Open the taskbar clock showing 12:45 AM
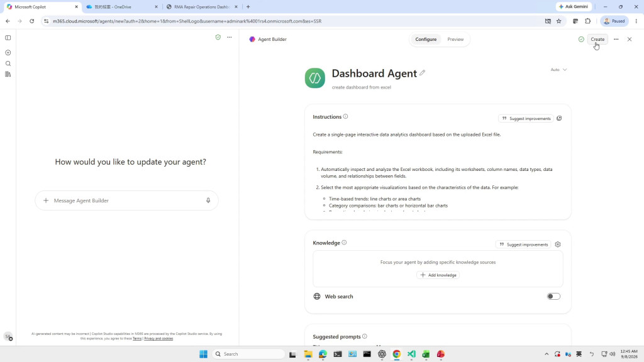The width and height of the screenshot is (644, 362). tap(629, 354)
